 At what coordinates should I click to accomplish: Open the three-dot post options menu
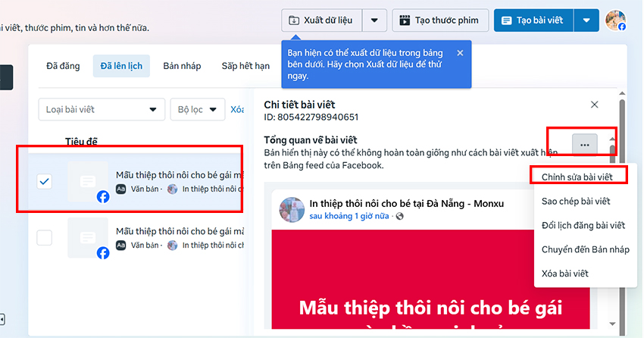pyautogui.click(x=584, y=145)
